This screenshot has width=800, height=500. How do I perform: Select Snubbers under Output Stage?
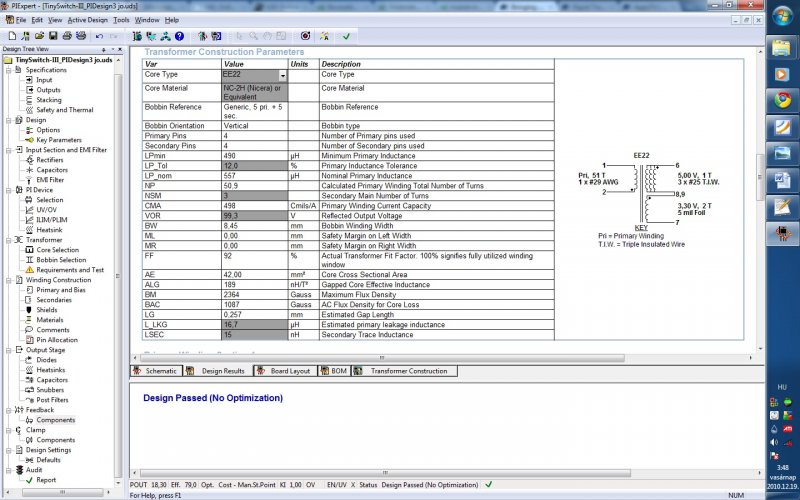coord(50,390)
